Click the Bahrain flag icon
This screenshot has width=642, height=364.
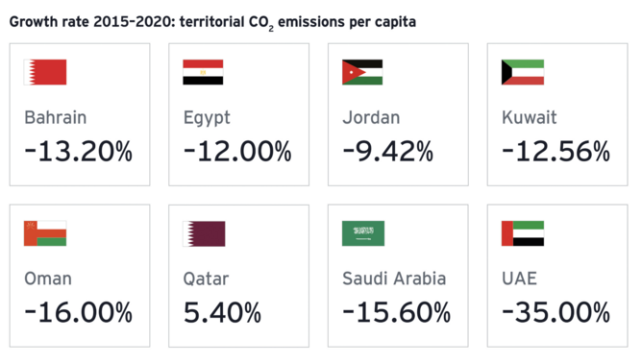[x=45, y=72]
